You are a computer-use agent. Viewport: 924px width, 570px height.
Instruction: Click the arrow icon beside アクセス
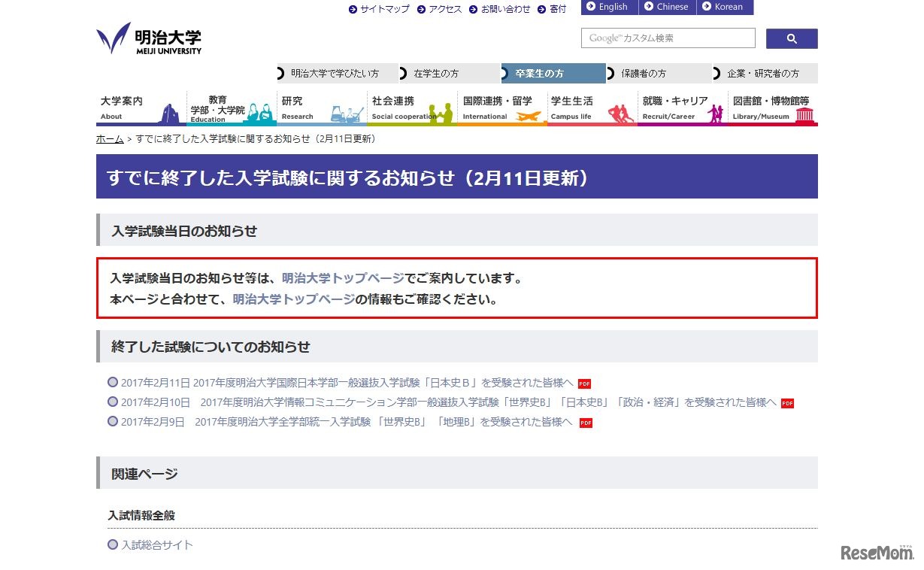tap(422, 9)
